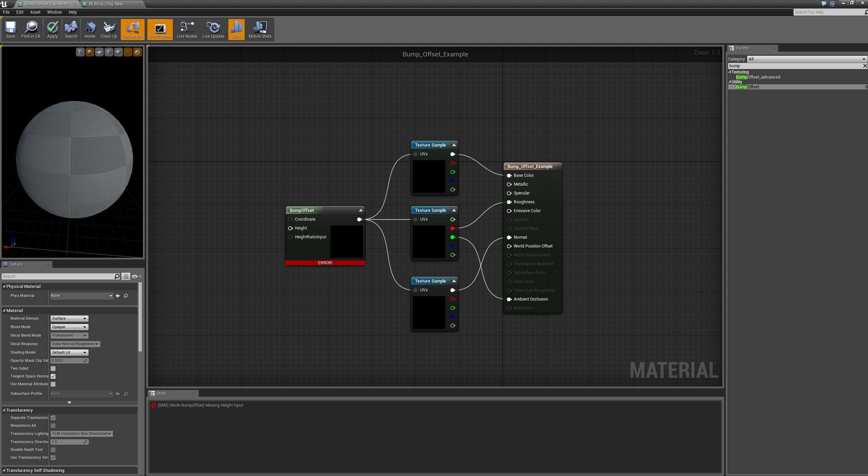This screenshot has width=868, height=476.
Task: Toggle the preview grid icon
Action: coord(128,52)
